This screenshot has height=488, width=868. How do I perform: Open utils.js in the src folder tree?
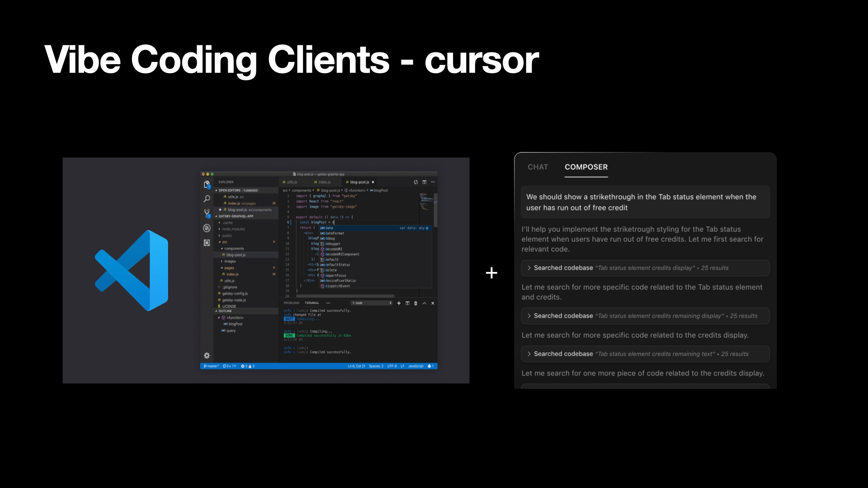[246, 281]
